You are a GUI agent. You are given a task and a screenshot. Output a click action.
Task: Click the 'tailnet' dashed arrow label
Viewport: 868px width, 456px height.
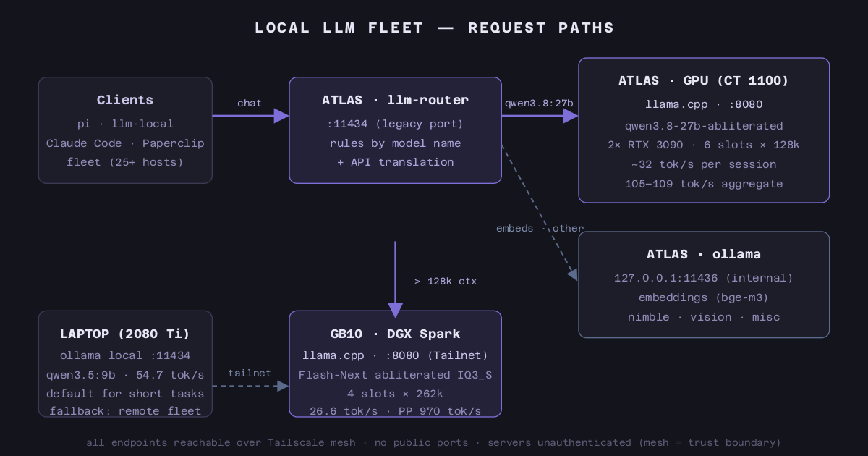coord(250,373)
